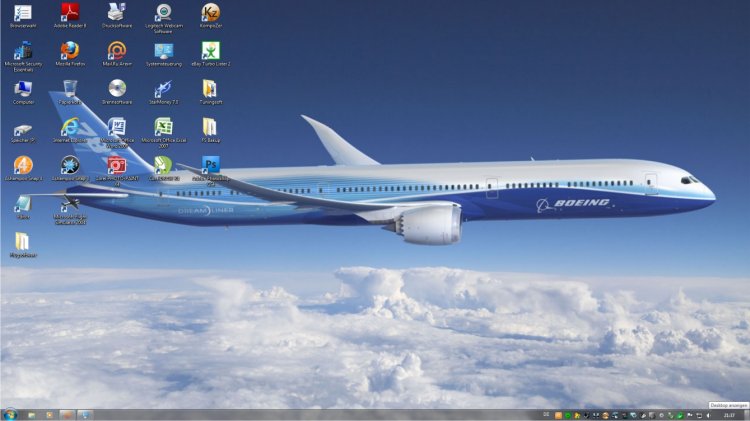750x421 pixels.
Task: Click Show Desktop strip at taskbar end
Action: pyautogui.click(x=747, y=415)
